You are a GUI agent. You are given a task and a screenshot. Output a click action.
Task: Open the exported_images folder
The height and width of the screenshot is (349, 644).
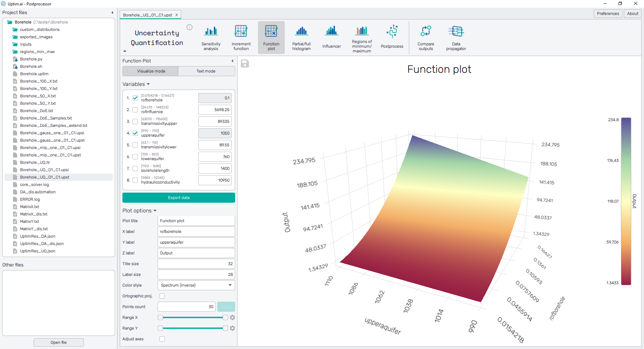point(36,37)
